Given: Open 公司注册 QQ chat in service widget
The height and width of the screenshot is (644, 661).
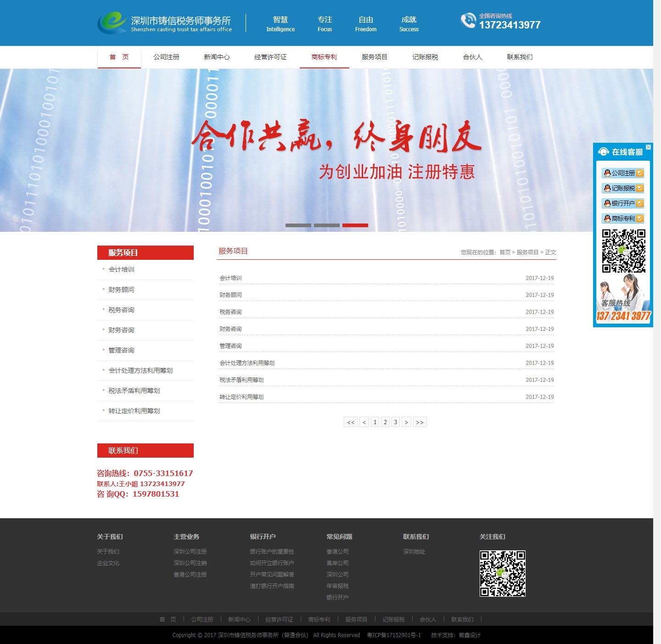Looking at the screenshot, I should [x=623, y=173].
